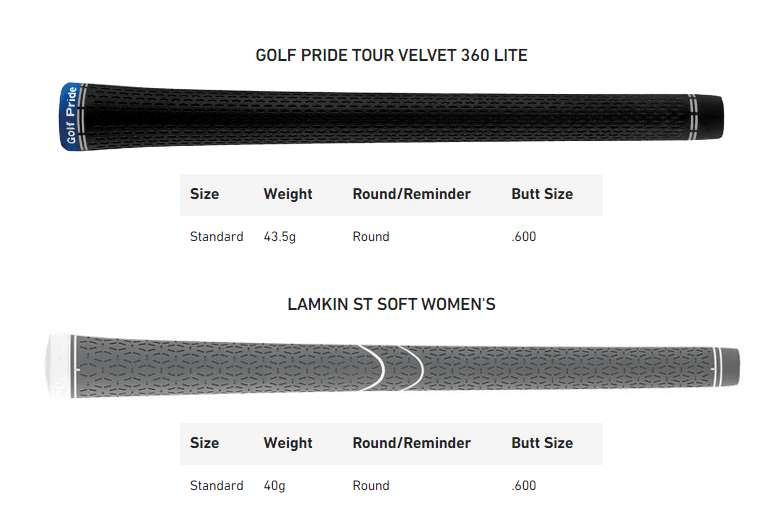Click the Weight header in Lamkin table

click(288, 443)
